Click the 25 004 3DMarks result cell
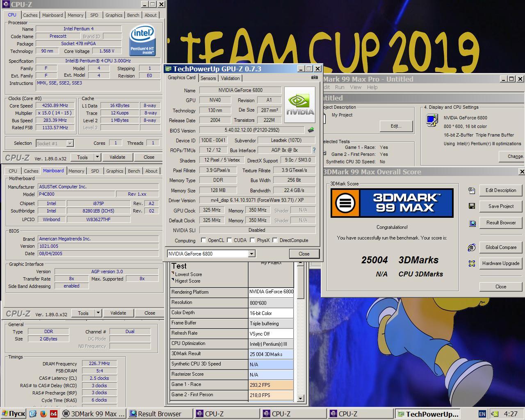 271,354
